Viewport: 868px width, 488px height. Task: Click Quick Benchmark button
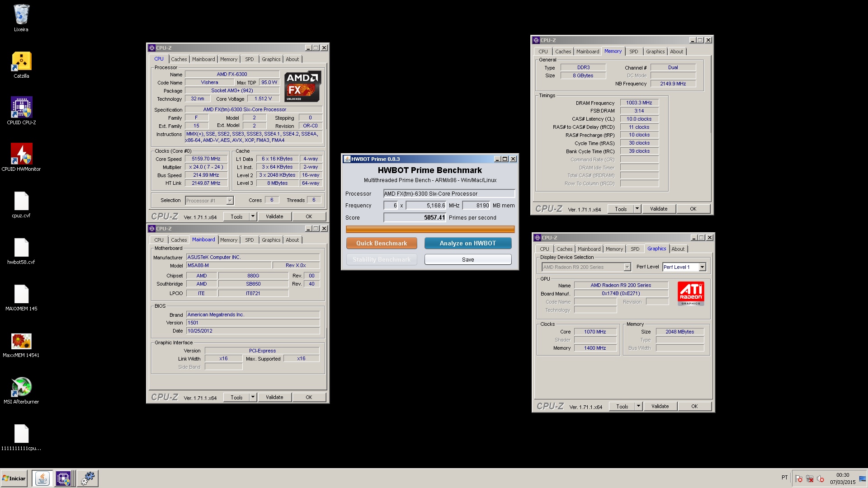click(382, 243)
